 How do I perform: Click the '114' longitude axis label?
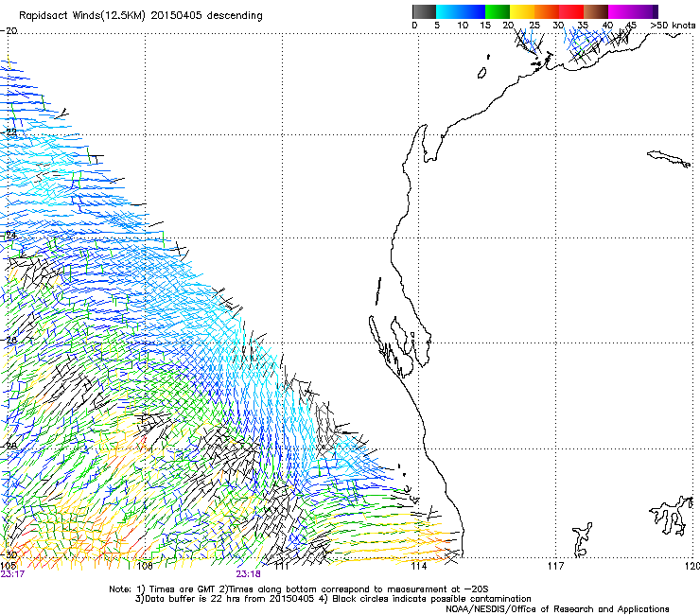(419, 566)
